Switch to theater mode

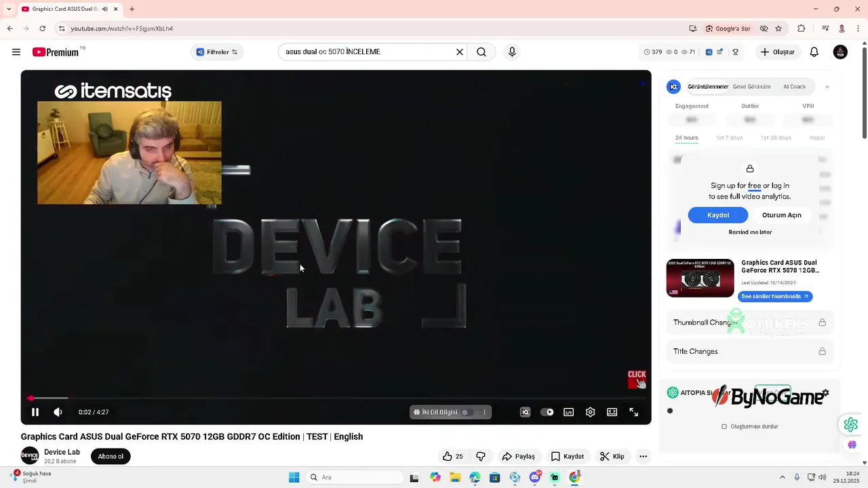pyautogui.click(x=612, y=412)
